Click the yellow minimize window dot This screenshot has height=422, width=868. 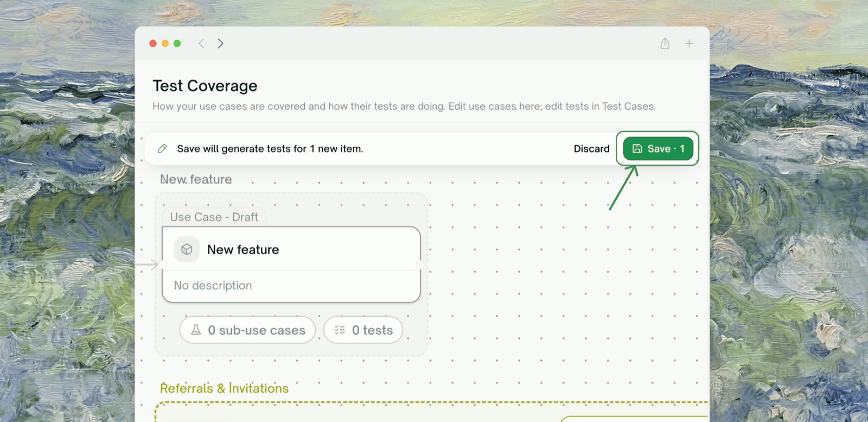pos(165,43)
